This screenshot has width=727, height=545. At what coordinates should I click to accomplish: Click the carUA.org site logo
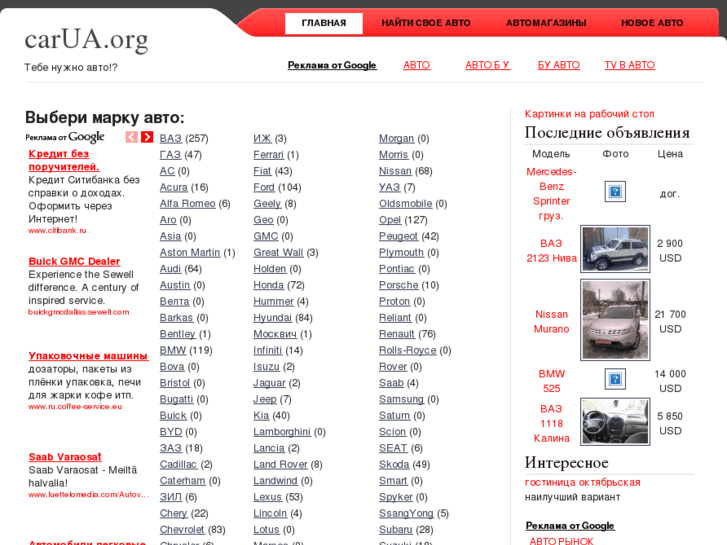(86, 39)
